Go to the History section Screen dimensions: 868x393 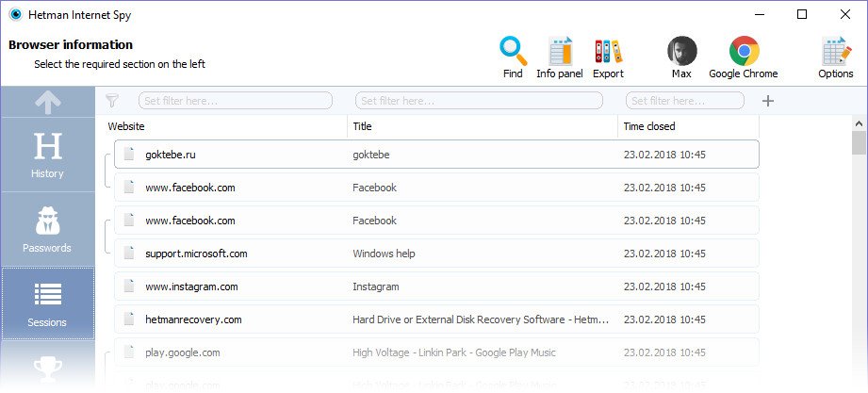48,155
